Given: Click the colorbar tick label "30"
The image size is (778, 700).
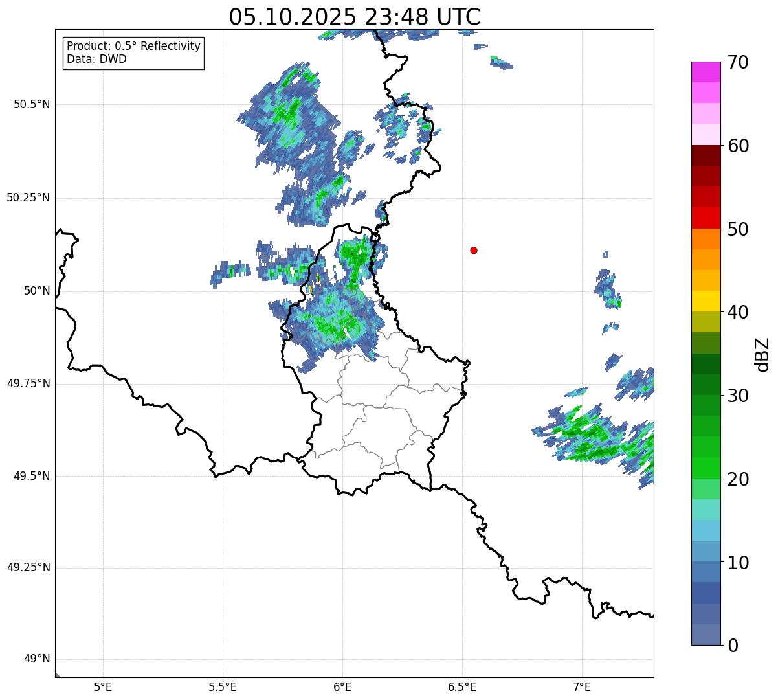Looking at the screenshot, I should point(738,396).
